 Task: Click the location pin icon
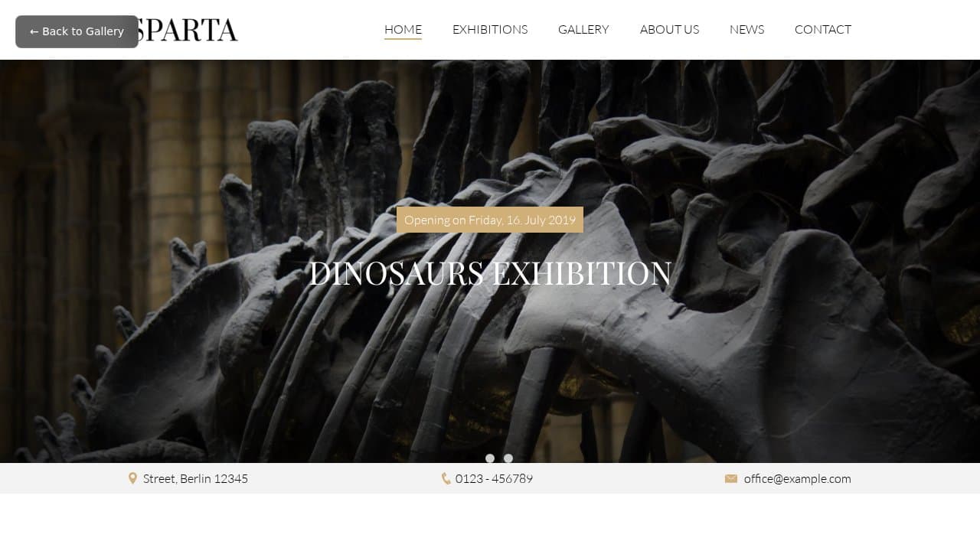click(x=132, y=478)
